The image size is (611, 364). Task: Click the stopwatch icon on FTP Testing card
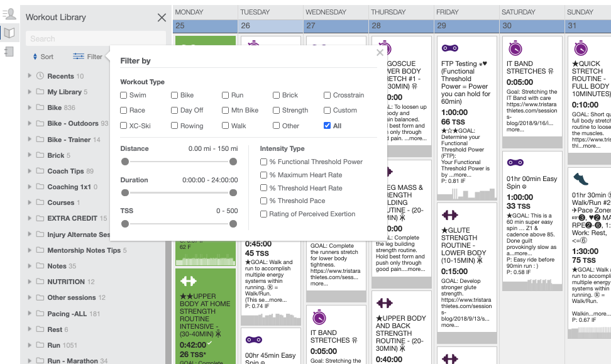coord(450,48)
